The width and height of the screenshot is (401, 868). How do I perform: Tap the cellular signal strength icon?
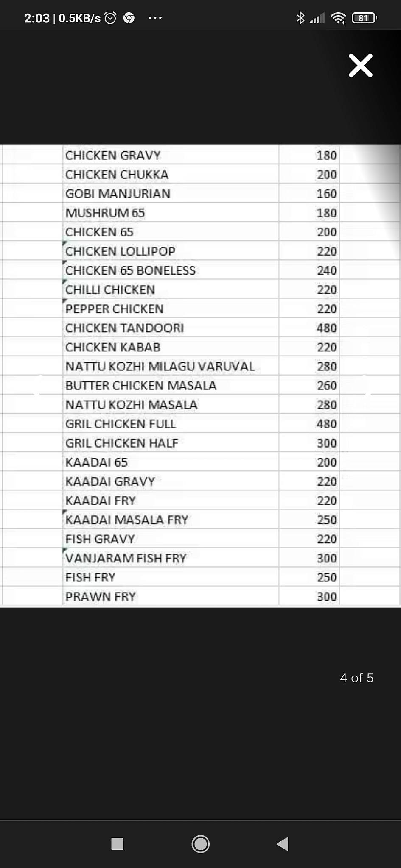[x=317, y=18]
